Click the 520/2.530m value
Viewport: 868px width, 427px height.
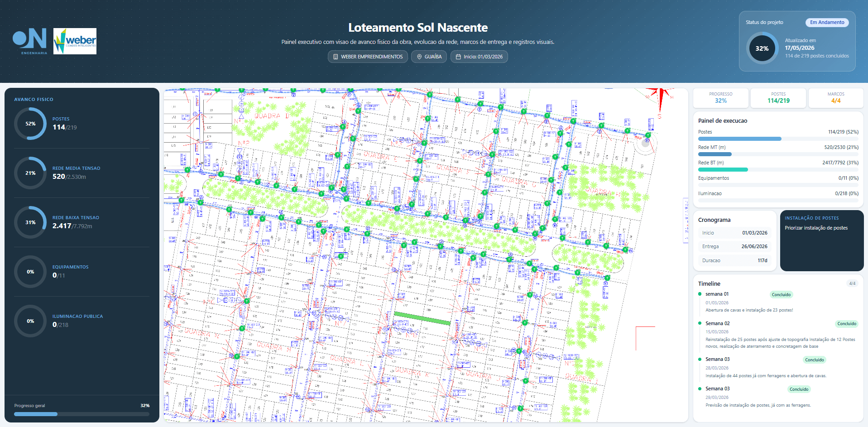click(69, 177)
